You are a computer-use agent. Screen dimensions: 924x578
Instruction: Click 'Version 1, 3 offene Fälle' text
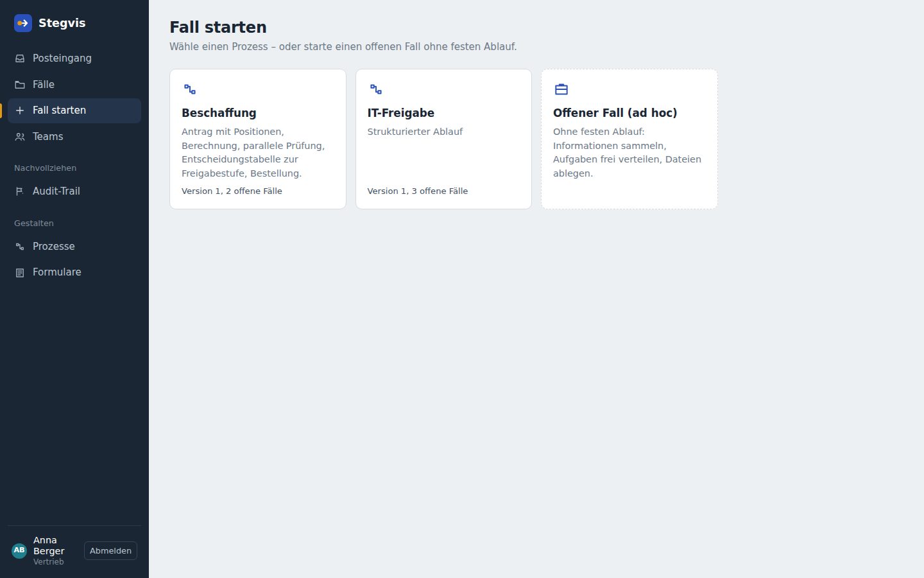(x=418, y=191)
